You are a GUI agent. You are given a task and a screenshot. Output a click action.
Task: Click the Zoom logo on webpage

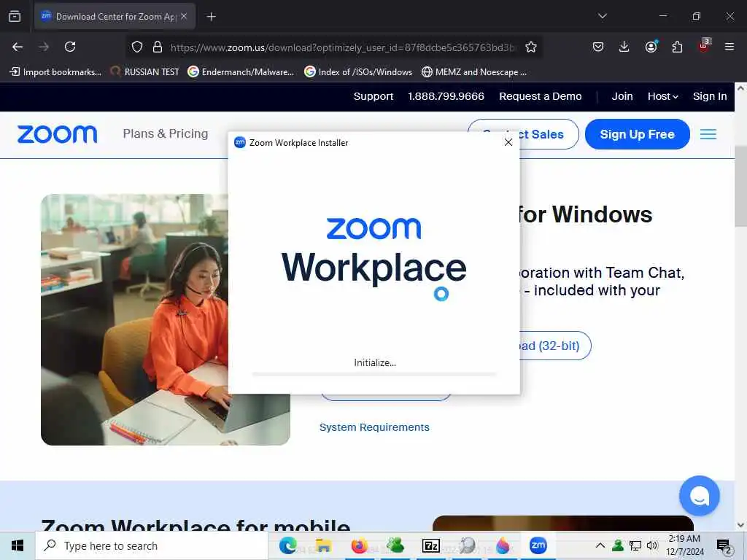click(x=57, y=134)
